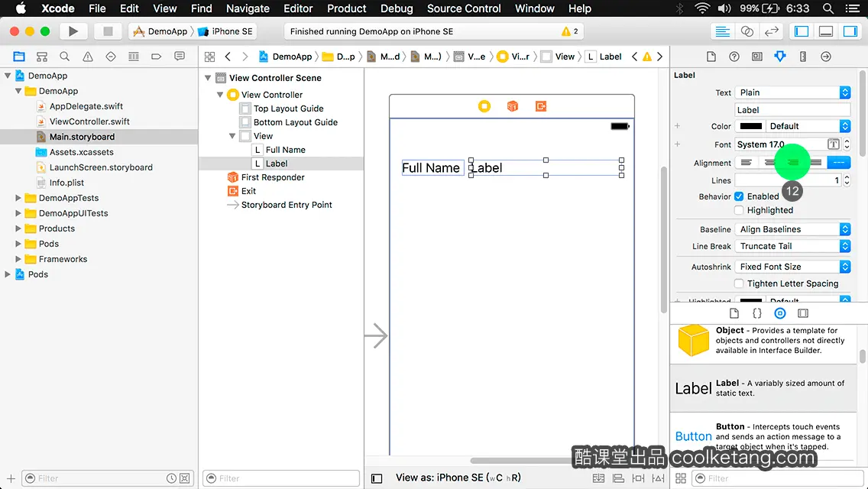The image size is (868, 489).
Task: Open the debug navigator
Action: tap(134, 57)
